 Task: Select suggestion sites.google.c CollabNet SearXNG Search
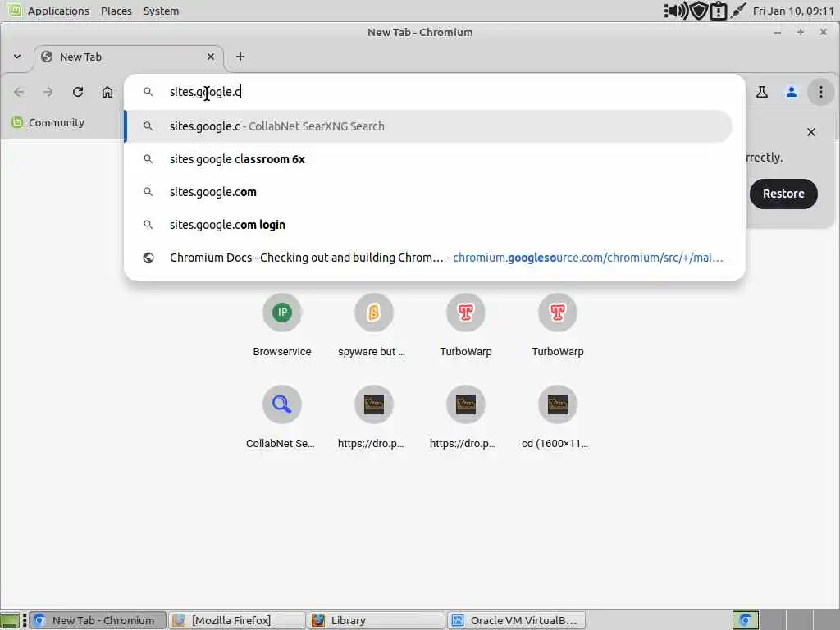coord(428,126)
